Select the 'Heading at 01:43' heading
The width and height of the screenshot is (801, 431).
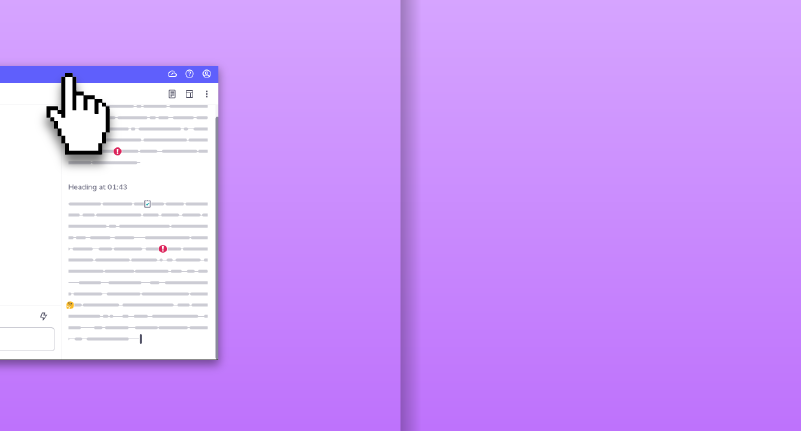click(97, 187)
